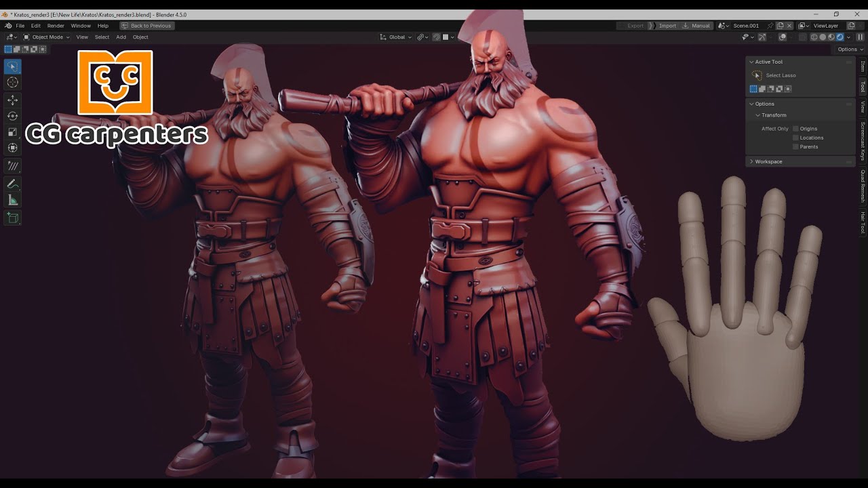Open the Global transform orientation dropdown
Image resolution: width=868 pixels, height=488 pixels.
point(395,37)
